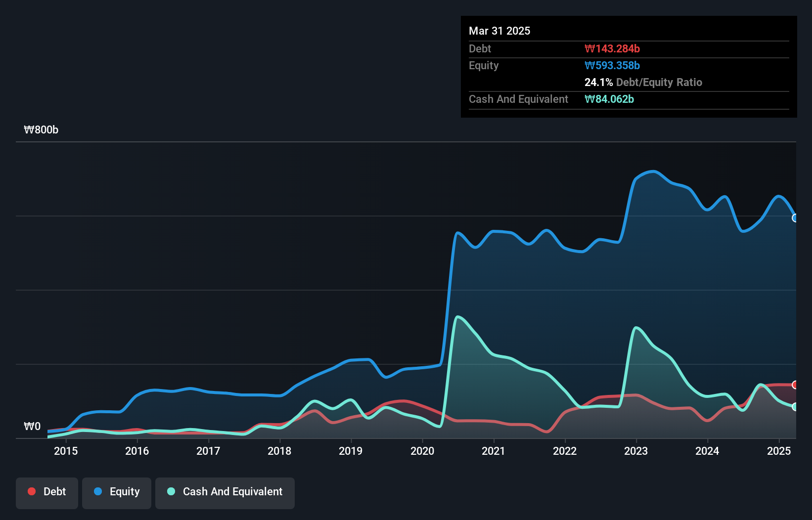
Task: Select the teal Cash endpoint marker on chart
Action: coord(795,407)
